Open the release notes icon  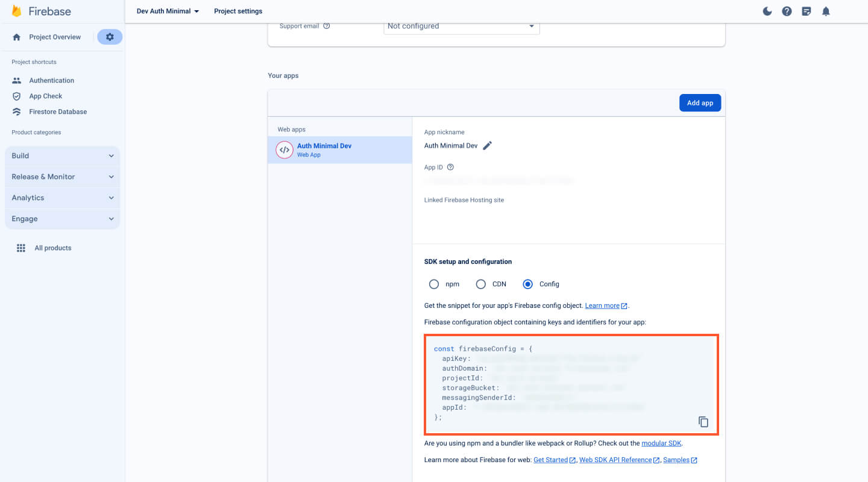click(x=807, y=11)
